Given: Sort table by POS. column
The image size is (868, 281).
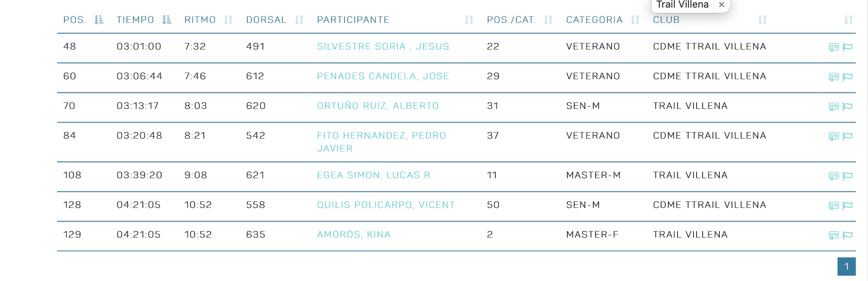Looking at the screenshot, I should tap(99, 20).
